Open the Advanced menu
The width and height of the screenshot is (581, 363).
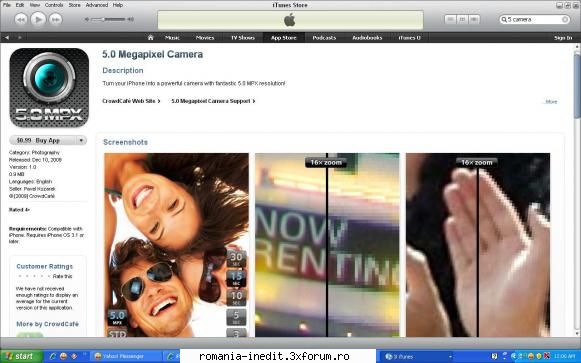(97, 5)
